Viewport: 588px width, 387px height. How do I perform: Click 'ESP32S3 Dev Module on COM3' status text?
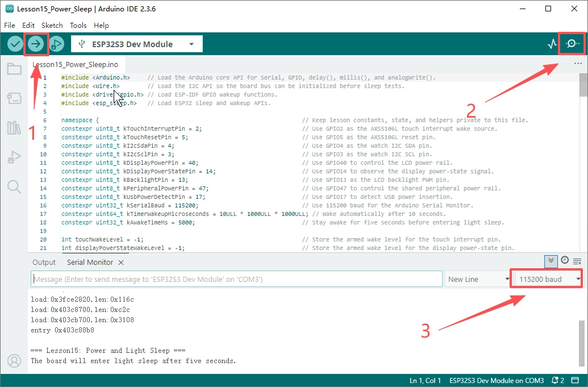[x=497, y=380]
